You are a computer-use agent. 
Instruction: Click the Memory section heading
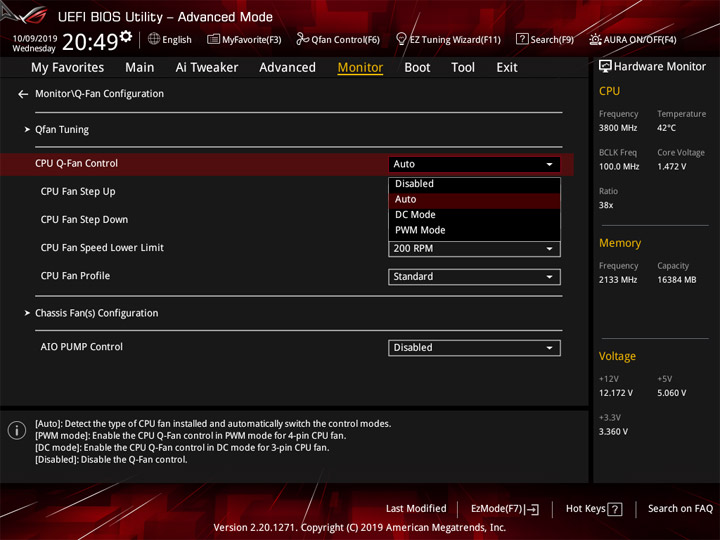click(x=619, y=243)
